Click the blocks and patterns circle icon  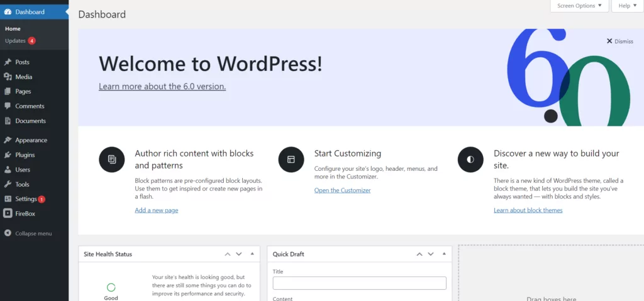(112, 160)
